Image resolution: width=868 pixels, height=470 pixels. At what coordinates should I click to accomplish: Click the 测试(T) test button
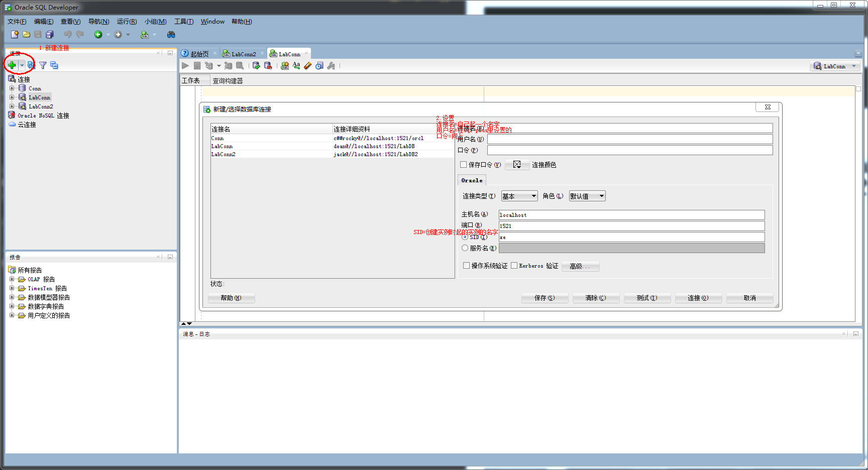pyautogui.click(x=647, y=298)
